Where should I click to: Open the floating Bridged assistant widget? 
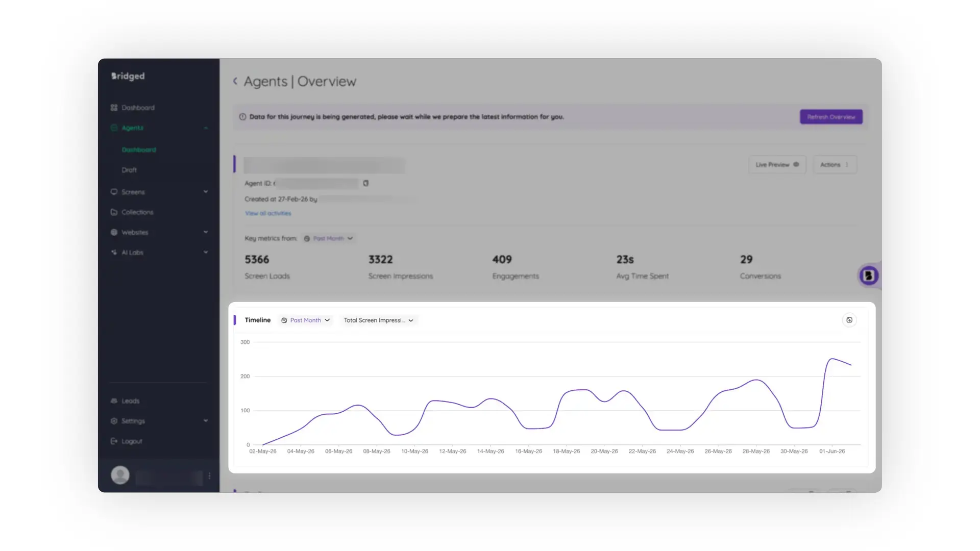click(x=868, y=275)
